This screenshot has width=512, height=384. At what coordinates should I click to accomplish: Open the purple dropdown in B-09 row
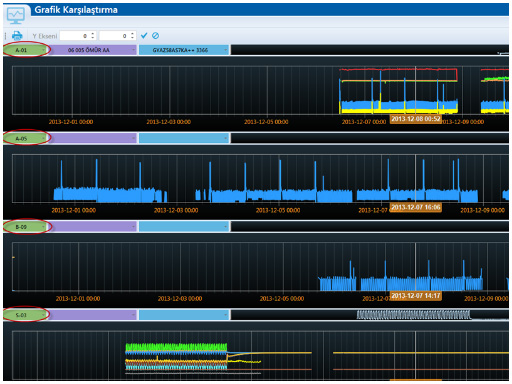tap(93, 227)
